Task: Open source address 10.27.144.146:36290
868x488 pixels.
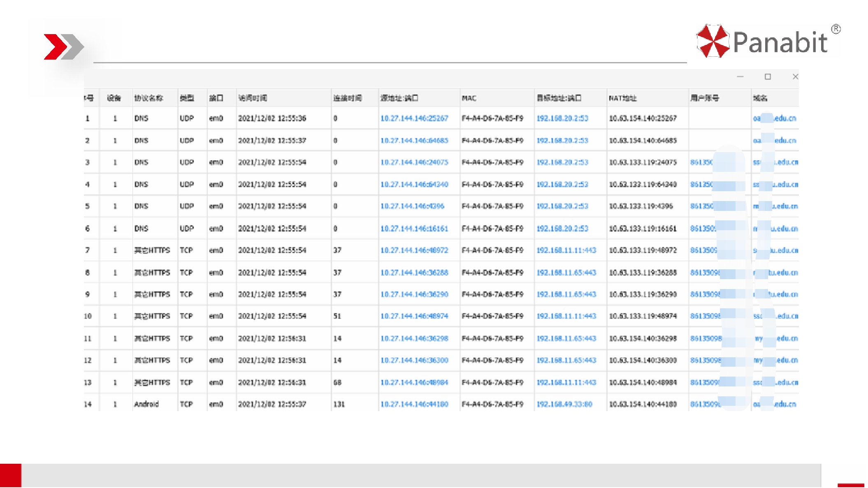Action: pyautogui.click(x=414, y=294)
